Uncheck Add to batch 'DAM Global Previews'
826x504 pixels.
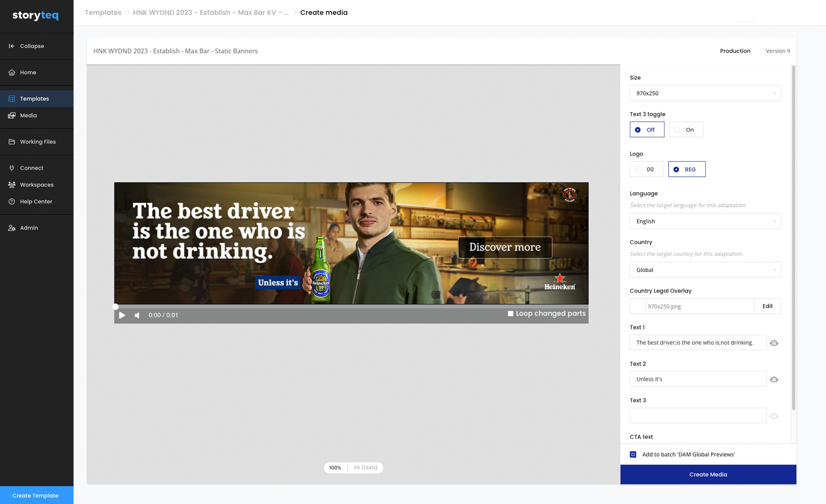point(633,454)
